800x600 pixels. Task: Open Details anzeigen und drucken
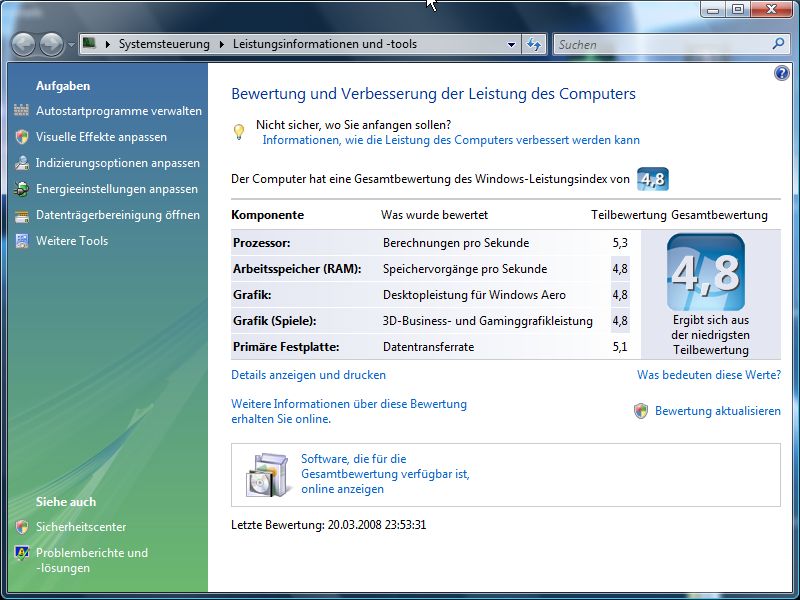pos(308,375)
